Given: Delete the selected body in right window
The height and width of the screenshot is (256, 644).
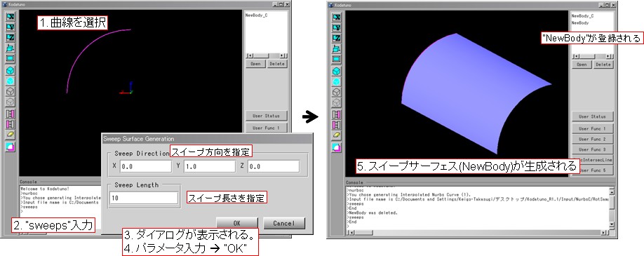Looking at the screenshot, I should click(x=603, y=65).
